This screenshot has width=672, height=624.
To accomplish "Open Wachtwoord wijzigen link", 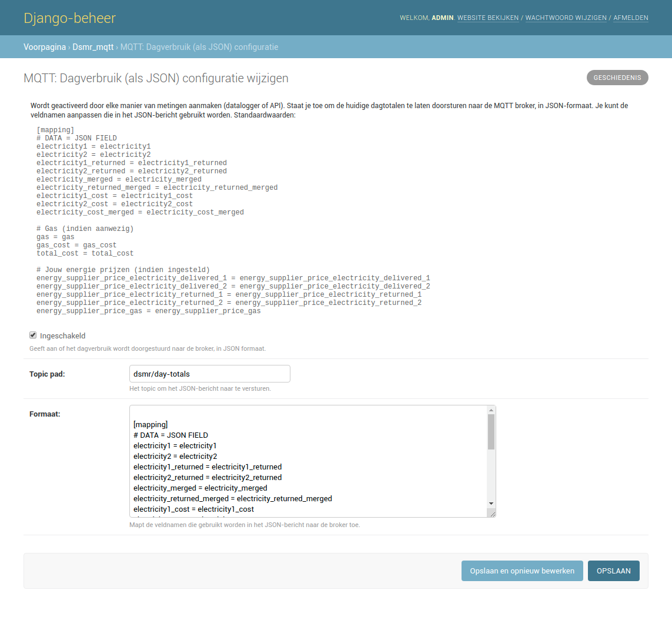I will click(x=566, y=18).
